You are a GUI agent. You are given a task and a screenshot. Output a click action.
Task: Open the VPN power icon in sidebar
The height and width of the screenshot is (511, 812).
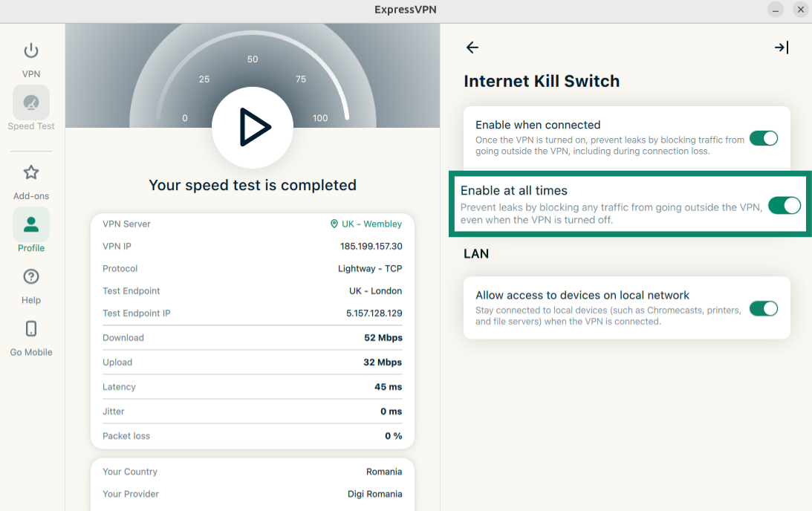30,51
